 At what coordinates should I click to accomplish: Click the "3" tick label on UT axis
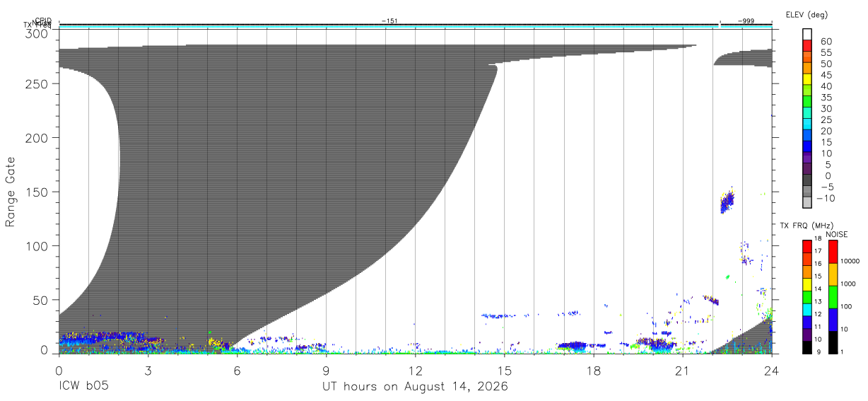click(x=148, y=371)
